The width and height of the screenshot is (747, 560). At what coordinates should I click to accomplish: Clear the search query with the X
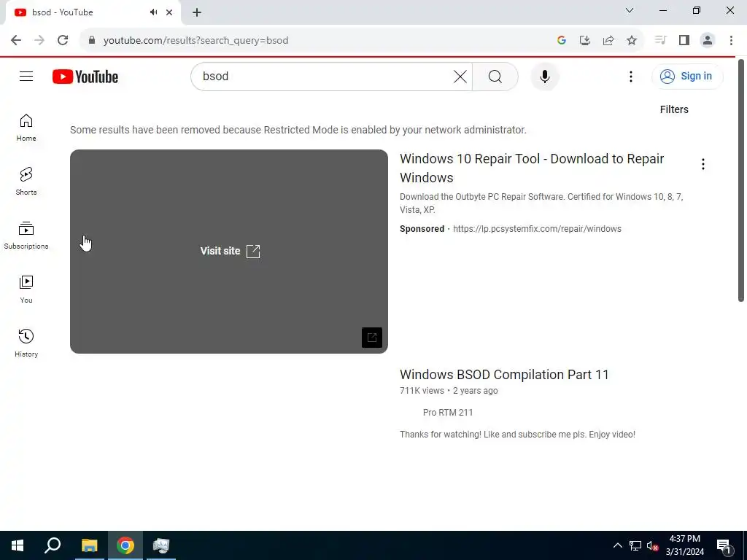(x=460, y=76)
